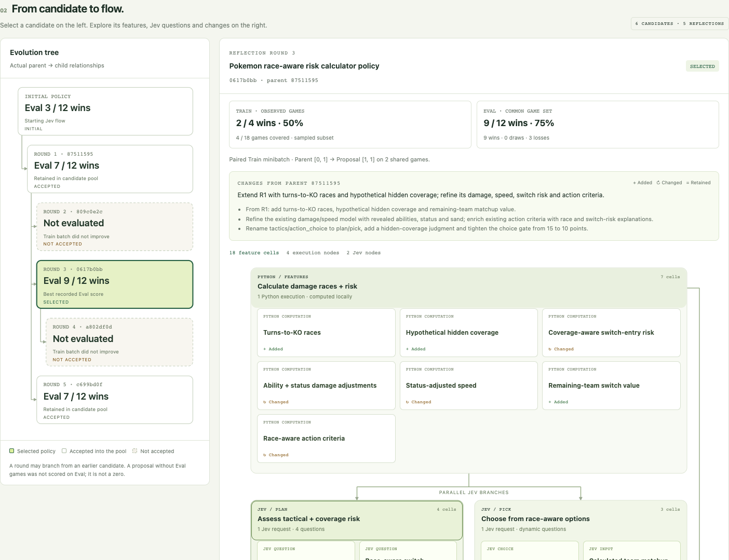Viewport: 729px width, 560px height.
Task: Select Round 2 not-evaluated candidate 809c0e2c
Action: point(115,227)
